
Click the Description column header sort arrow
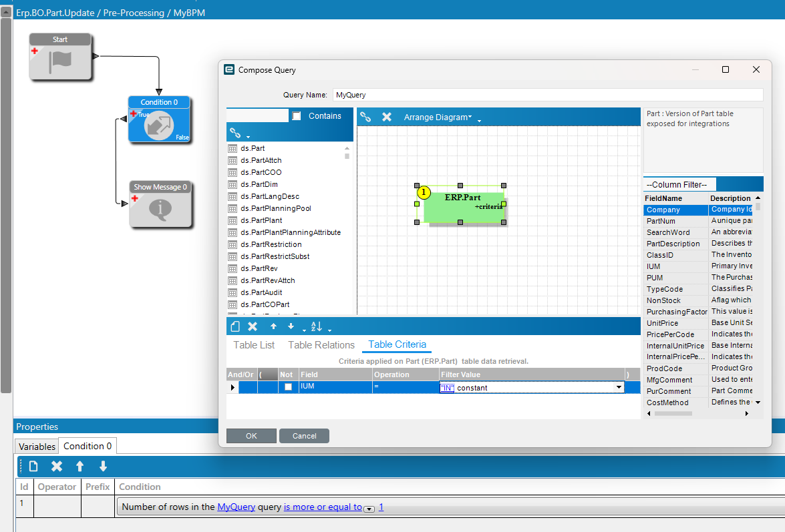coord(758,198)
